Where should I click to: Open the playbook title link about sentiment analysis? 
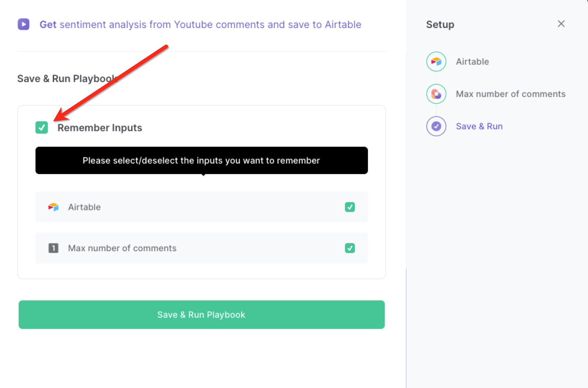click(x=200, y=24)
